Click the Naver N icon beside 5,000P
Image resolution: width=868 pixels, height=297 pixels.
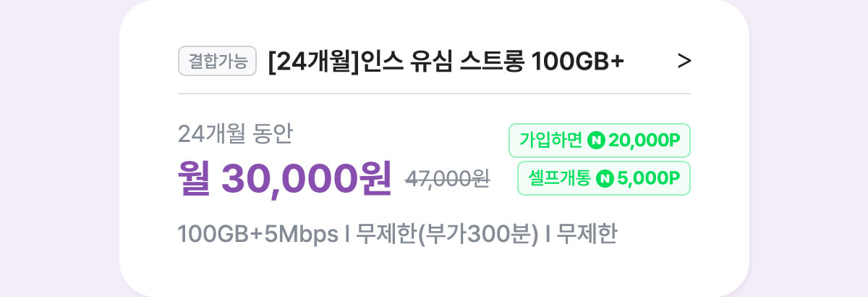605,178
